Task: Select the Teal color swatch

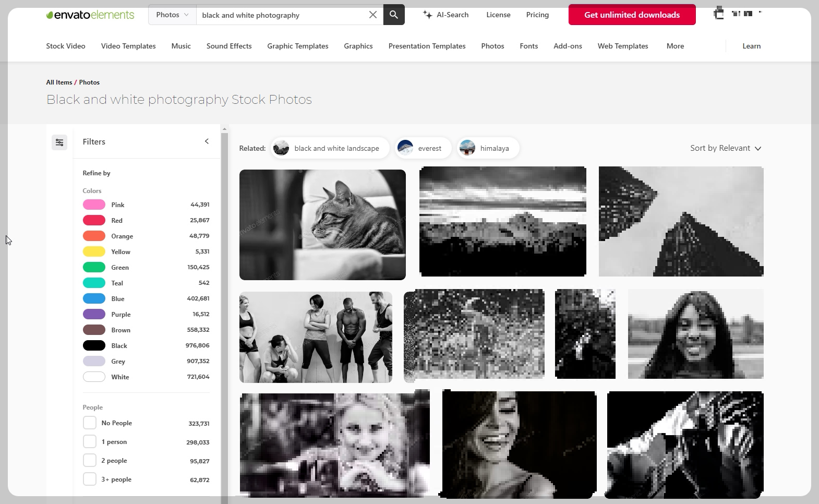Action: click(x=94, y=283)
